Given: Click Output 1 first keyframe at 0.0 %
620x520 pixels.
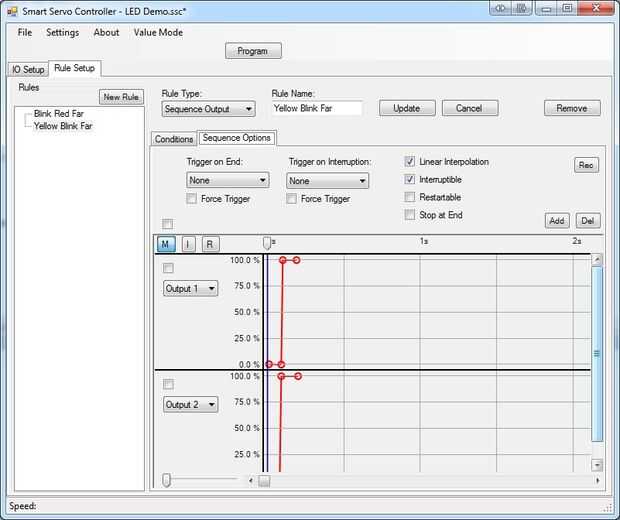Looking at the screenshot, I should (x=269, y=364).
